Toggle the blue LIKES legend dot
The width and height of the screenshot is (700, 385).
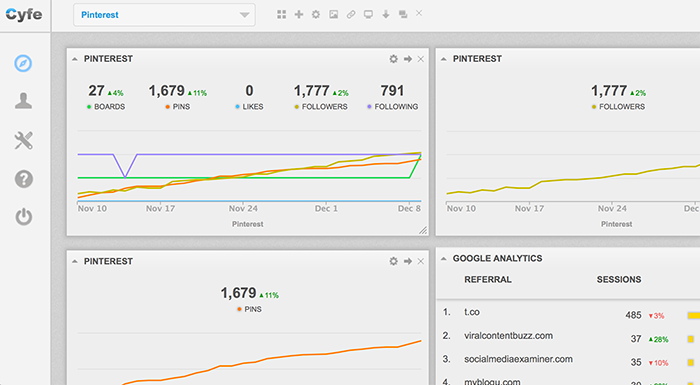[x=238, y=107]
